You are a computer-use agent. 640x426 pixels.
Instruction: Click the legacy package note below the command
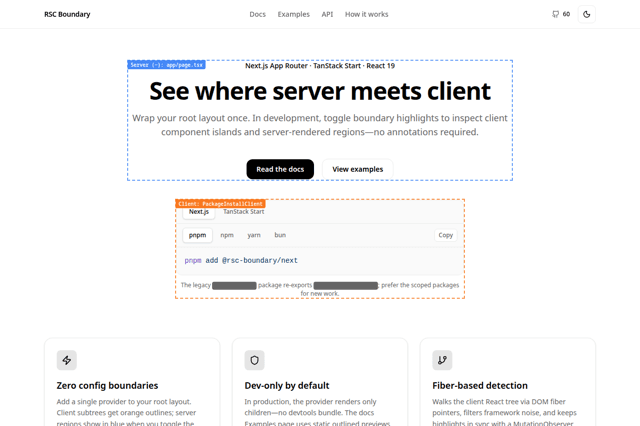point(320,289)
